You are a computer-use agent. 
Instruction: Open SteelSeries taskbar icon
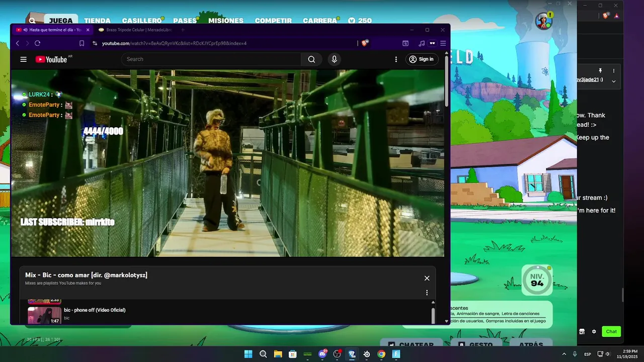[x=367, y=354]
